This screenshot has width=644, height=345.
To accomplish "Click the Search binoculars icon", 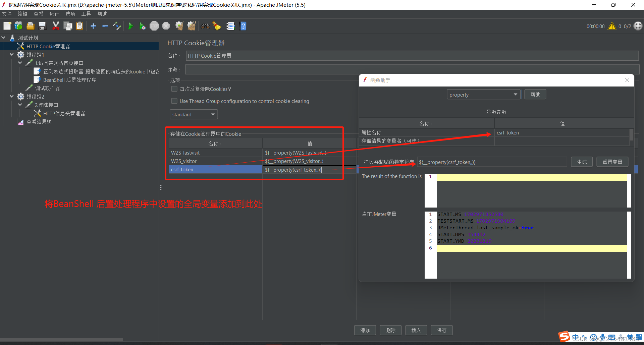I will click(205, 26).
